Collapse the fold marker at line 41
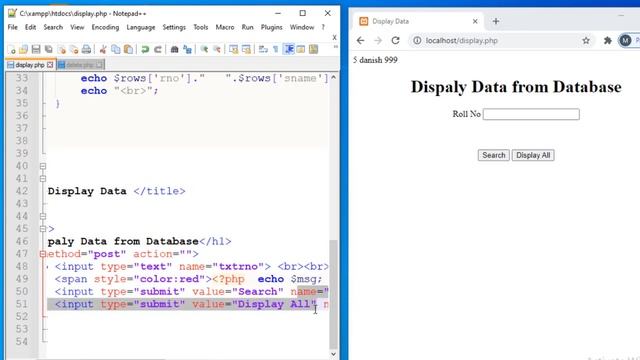The width and height of the screenshot is (640, 360). click(x=43, y=179)
